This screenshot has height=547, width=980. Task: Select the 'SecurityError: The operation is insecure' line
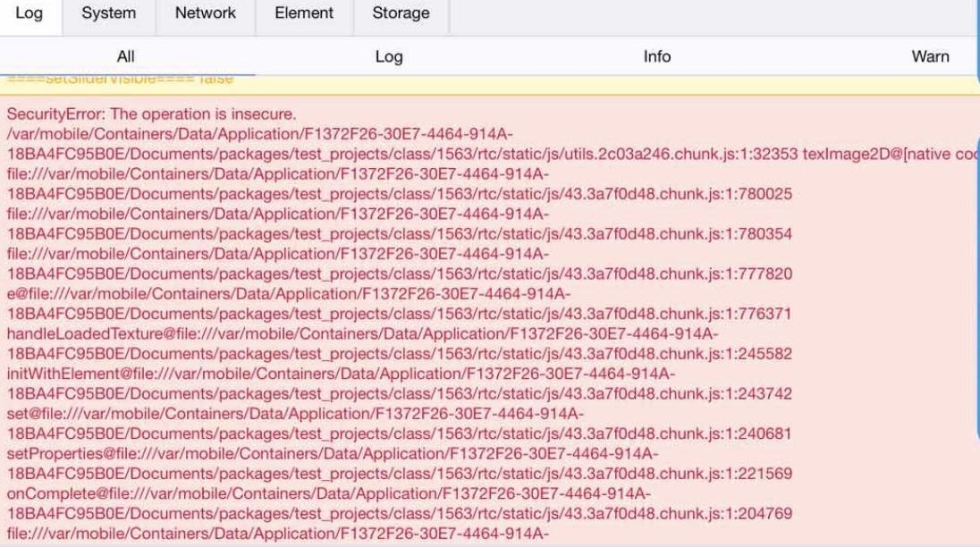tap(151, 114)
